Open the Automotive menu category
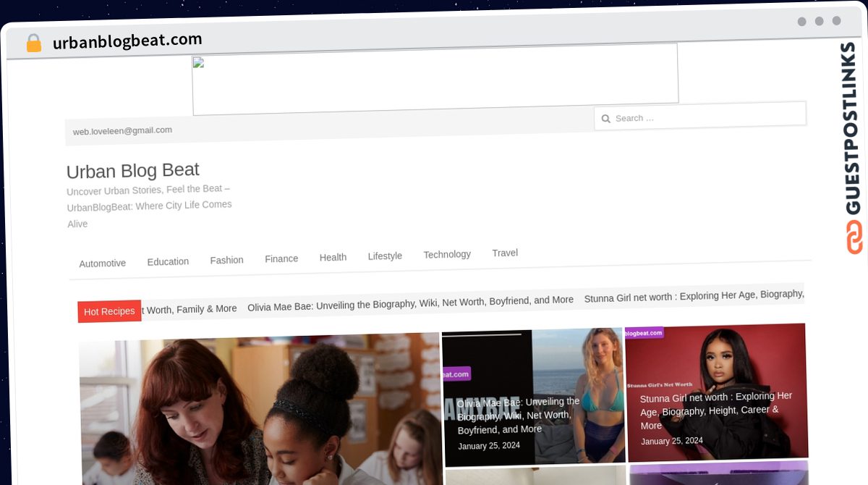The image size is (868, 485). click(103, 263)
